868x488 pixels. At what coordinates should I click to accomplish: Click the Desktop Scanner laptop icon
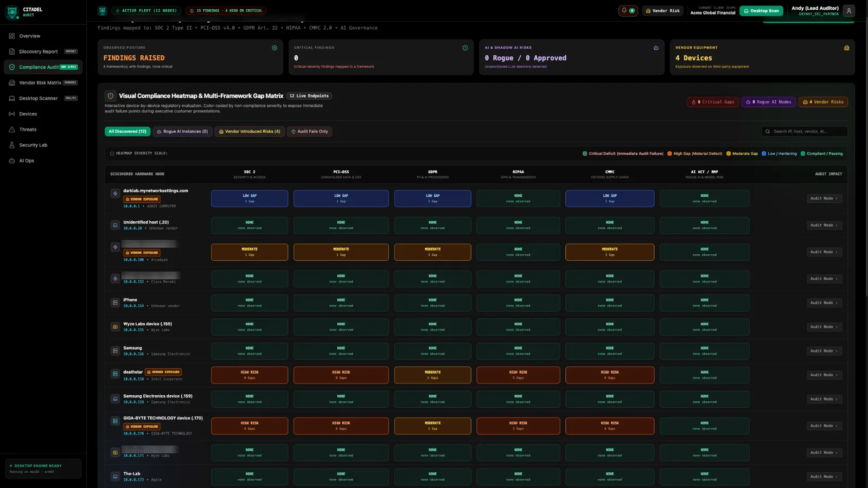[x=12, y=99]
